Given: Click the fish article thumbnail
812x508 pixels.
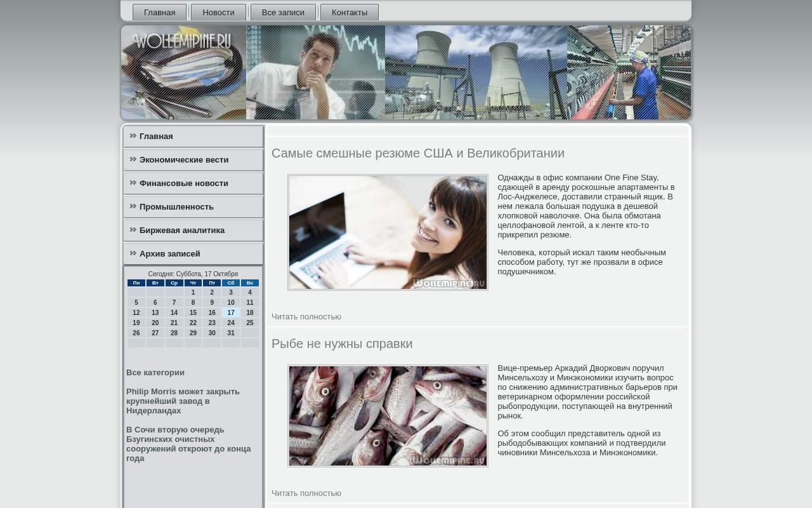Looking at the screenshot, I should [388, 416].
